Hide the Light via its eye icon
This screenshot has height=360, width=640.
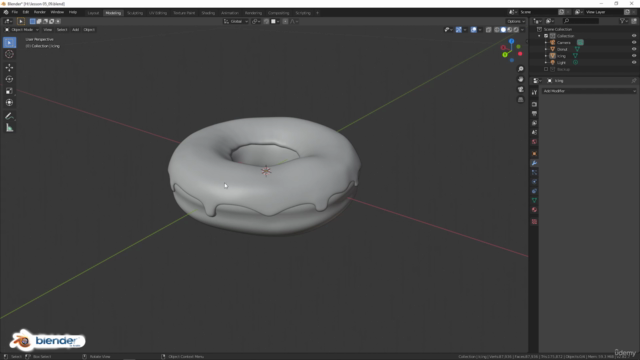(x=634, y=62)
